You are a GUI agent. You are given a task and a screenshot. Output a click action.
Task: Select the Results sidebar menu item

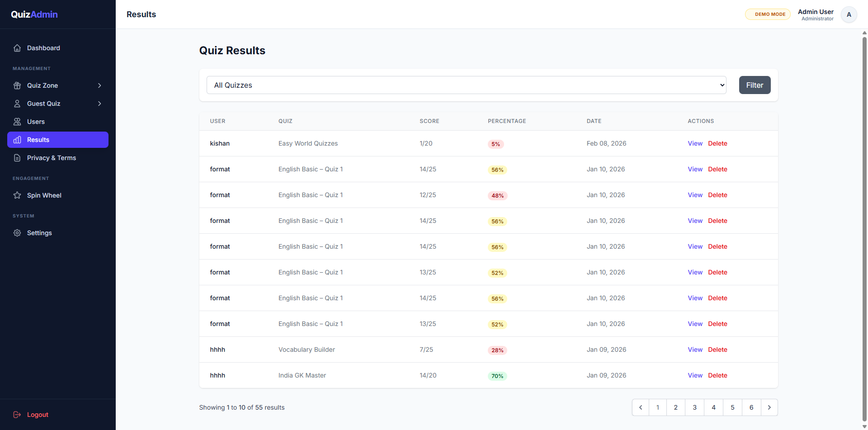click(57, 140)
